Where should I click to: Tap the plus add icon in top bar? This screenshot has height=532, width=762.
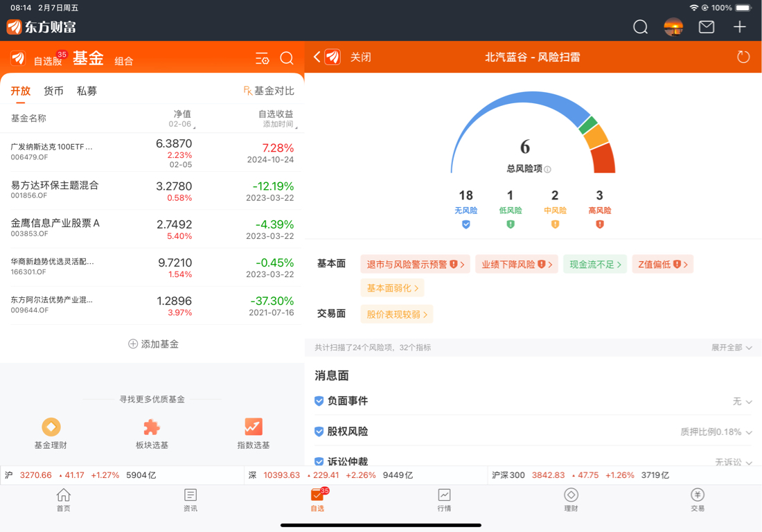click(739, 27)
